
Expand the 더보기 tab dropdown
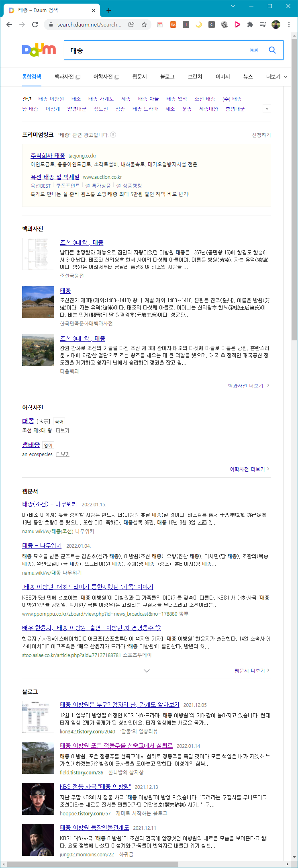[277, 77]
